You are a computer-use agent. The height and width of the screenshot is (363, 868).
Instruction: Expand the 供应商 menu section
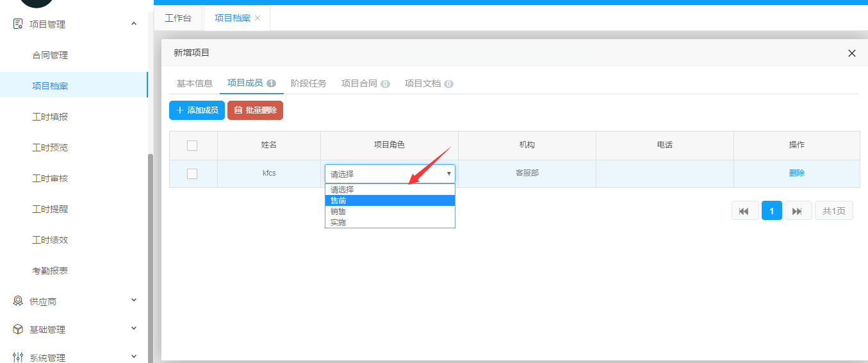pyautogui.click(x=134, y=300)
